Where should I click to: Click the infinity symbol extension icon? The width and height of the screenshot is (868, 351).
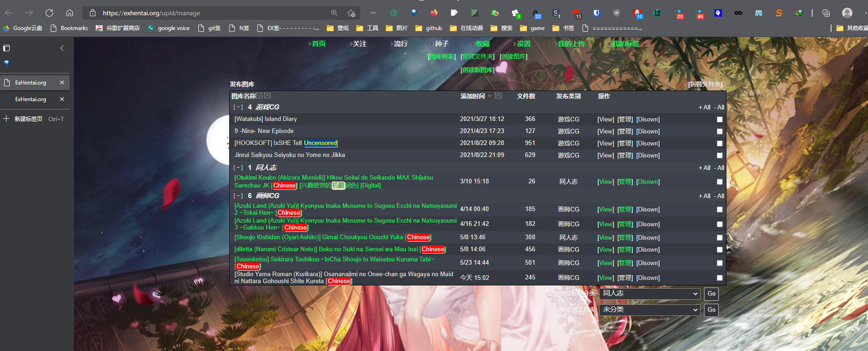[x=738, y=13]
